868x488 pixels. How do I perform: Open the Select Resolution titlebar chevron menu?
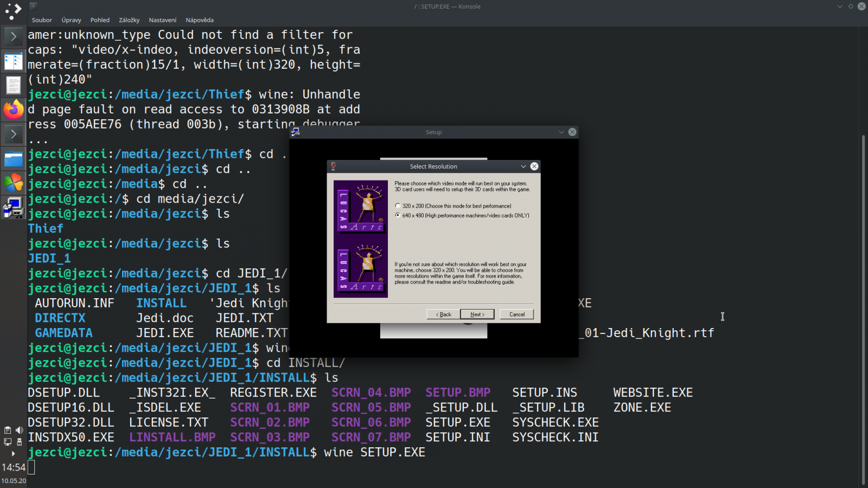(522, 166)
